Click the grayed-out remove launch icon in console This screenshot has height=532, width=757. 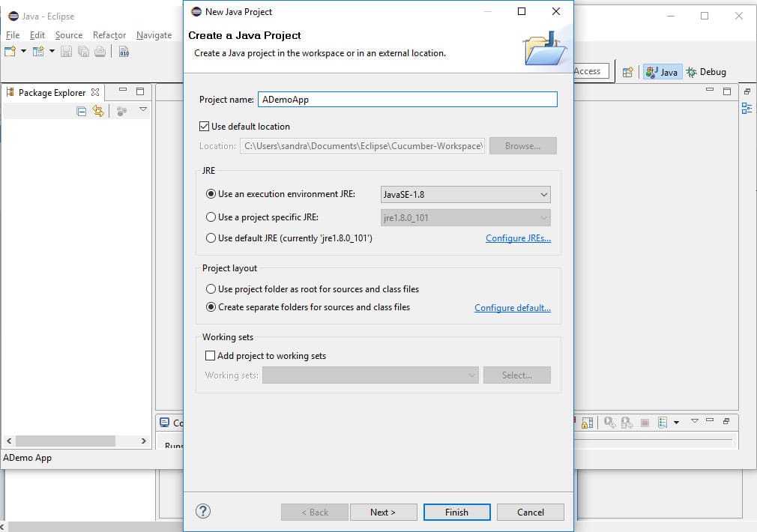[x=609, y=423]
